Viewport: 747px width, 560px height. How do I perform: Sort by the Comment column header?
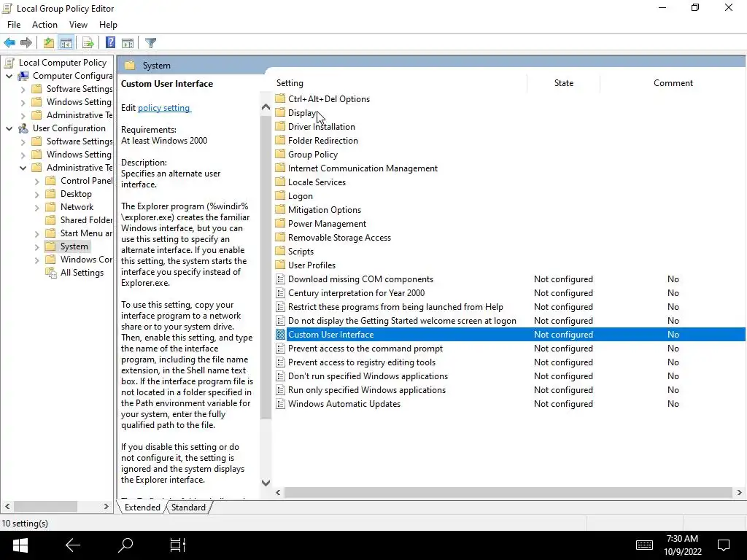pos(673,83)
